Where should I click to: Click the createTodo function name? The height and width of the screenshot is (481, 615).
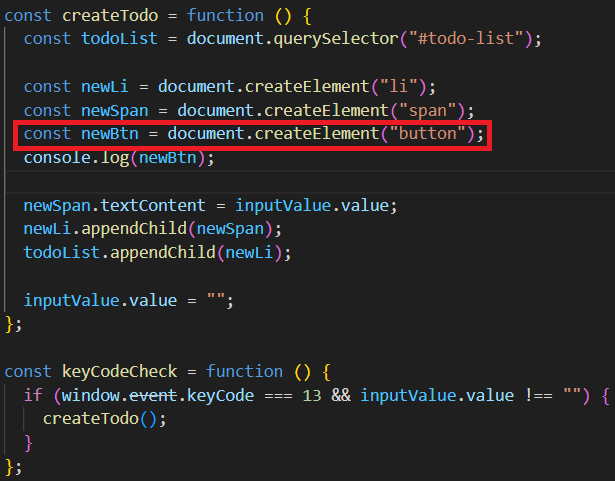pos(110,16)
